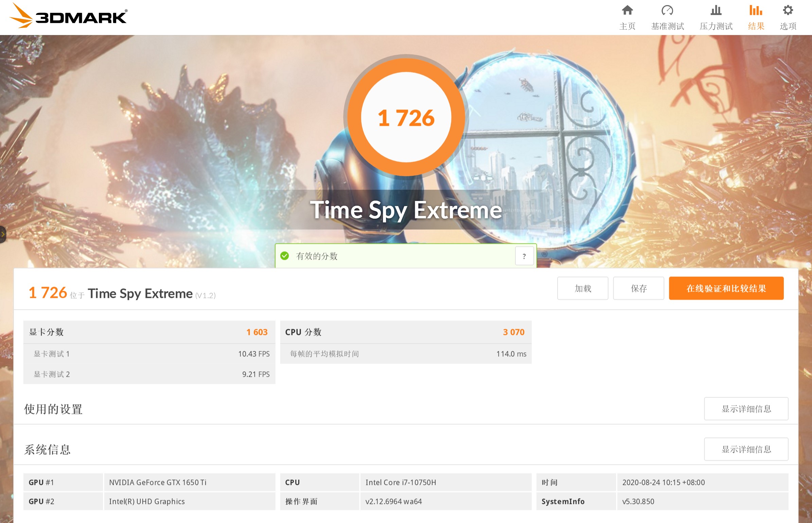Click the green valid score checkmark

tap(285, 256)
